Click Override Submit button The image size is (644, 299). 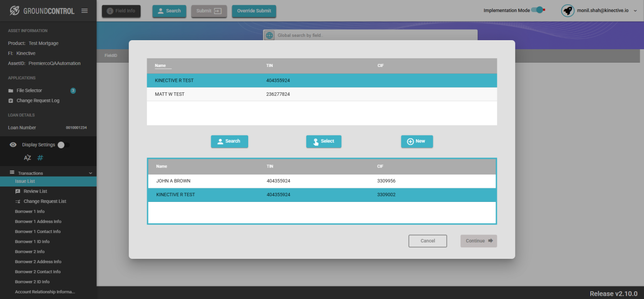pyautogui.click(x=254, y=11)
